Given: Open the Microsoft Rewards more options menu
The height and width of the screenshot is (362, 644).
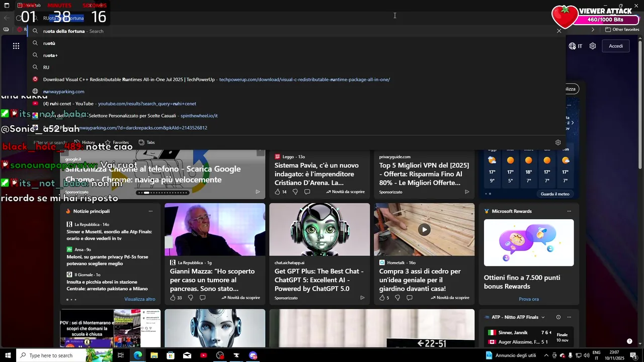Looking at the screenshot, I should coord(569,211).
